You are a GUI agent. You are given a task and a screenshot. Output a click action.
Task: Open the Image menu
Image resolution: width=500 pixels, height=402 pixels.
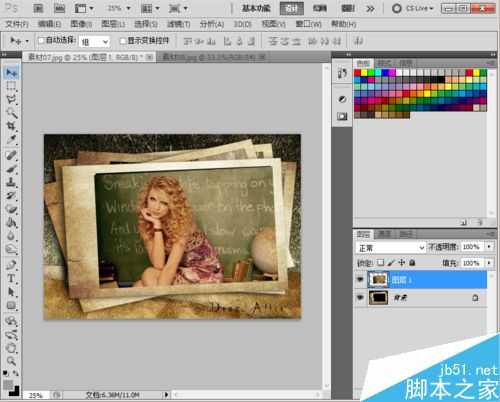(81, 24)
